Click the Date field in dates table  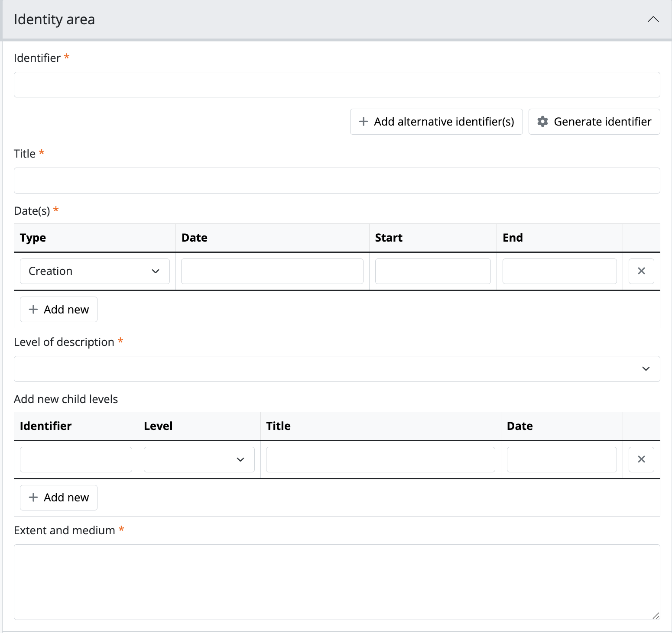click(272, 271)
